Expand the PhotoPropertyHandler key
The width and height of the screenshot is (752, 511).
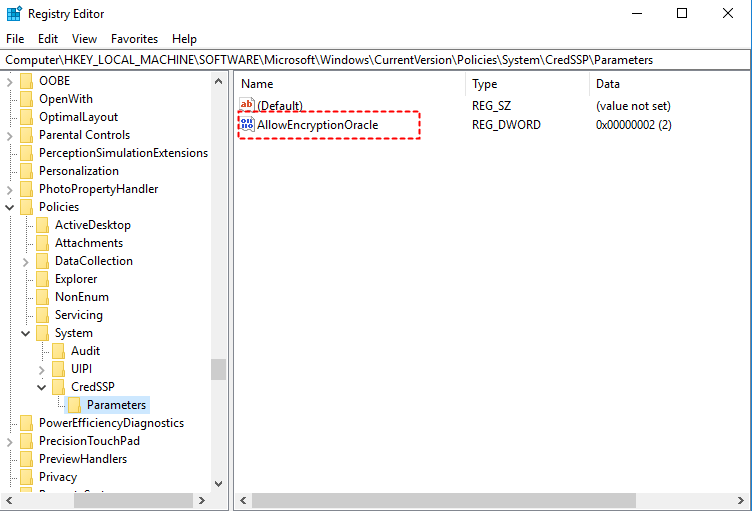click(x=10, y=190)
